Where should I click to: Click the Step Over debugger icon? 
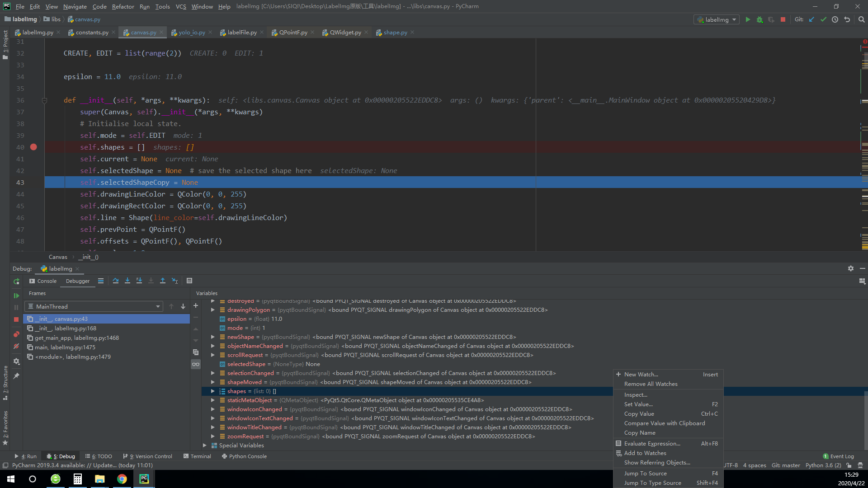[x=115, y=281]
